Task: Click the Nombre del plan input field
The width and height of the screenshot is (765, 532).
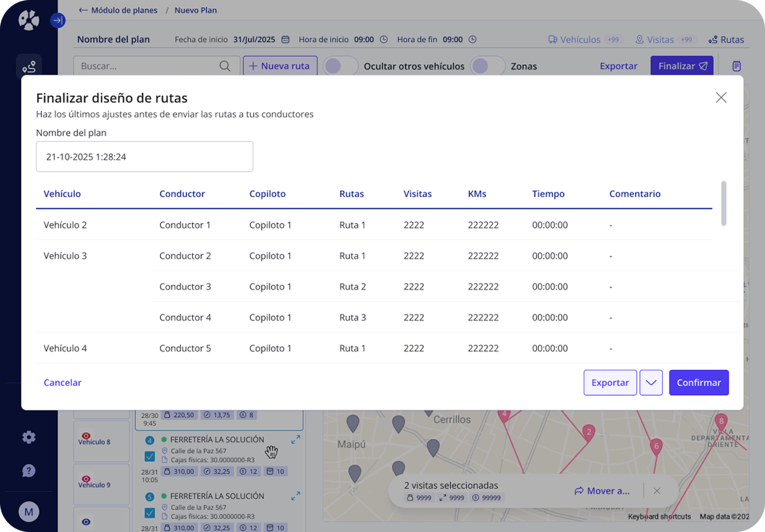Action: (145, 156)
